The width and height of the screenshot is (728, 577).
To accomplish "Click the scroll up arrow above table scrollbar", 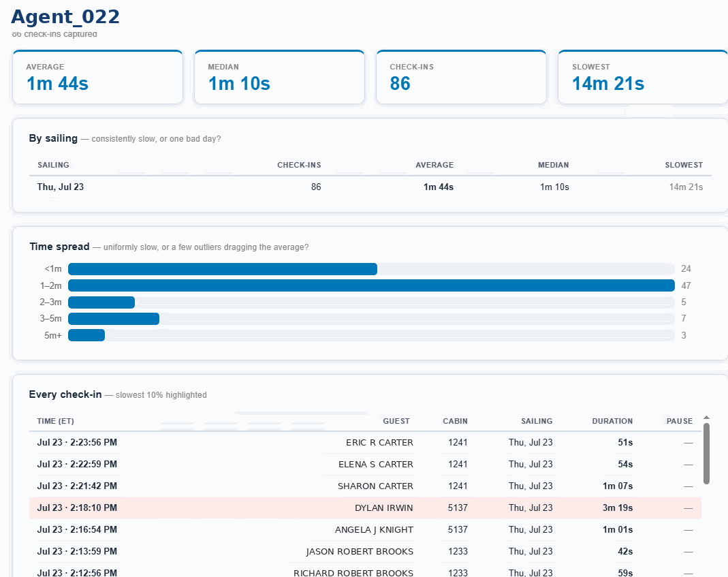I will [x=706, y=417].
